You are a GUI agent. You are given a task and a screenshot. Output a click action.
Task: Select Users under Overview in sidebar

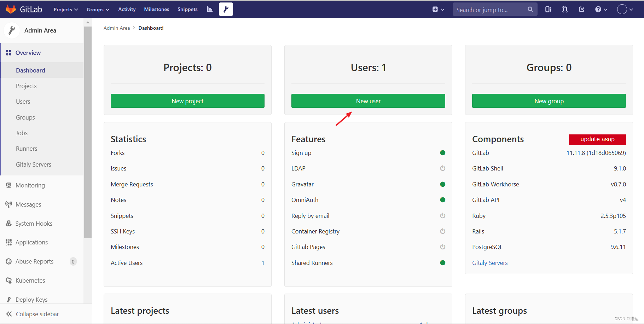[23, 102]
